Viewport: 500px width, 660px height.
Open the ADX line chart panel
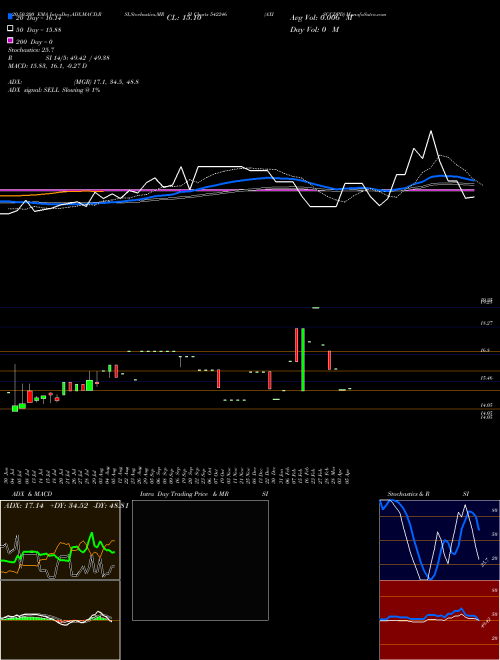click(x=60, y=540)
